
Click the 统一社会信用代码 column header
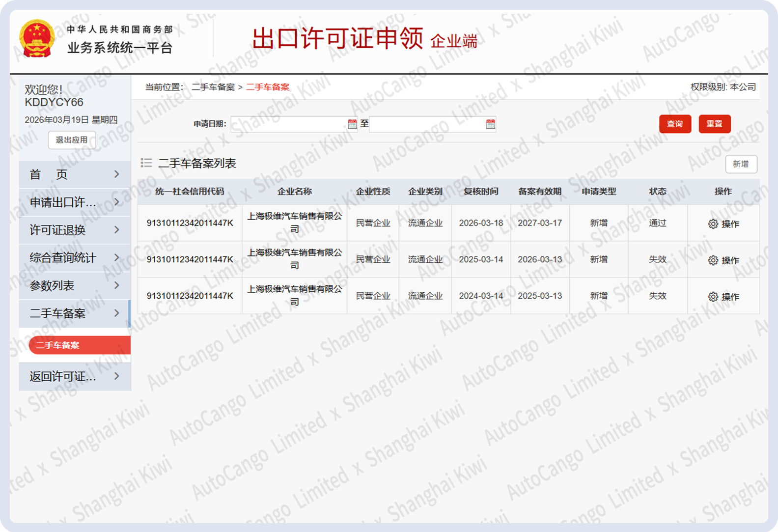(x=190, y=192)
